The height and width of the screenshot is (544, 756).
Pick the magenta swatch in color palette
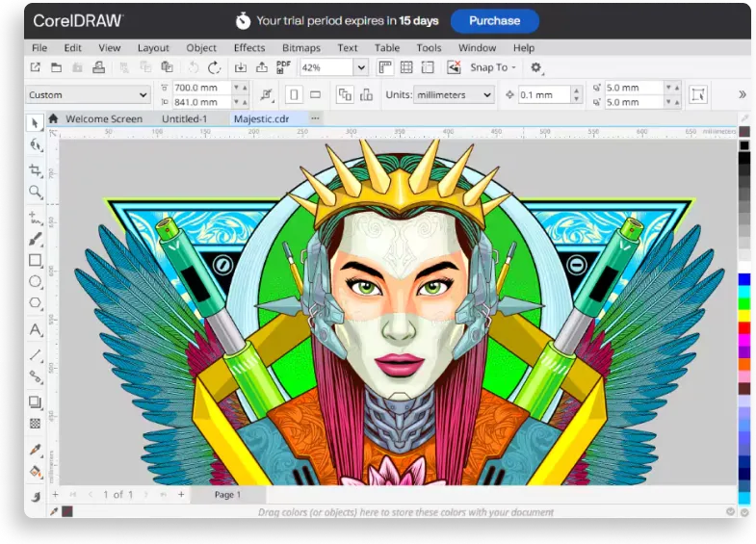click(744, 340)
